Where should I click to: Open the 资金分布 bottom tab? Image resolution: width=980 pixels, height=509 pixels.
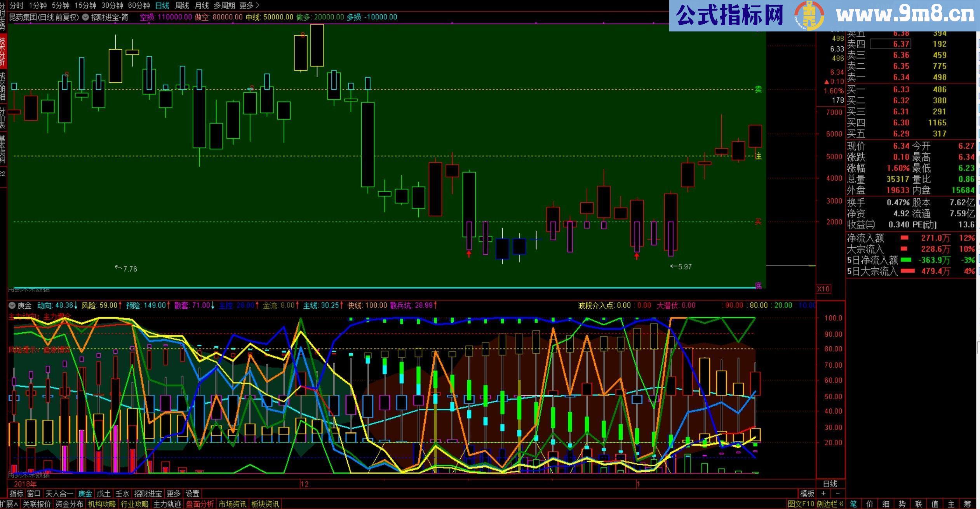(x=69, y=504)
